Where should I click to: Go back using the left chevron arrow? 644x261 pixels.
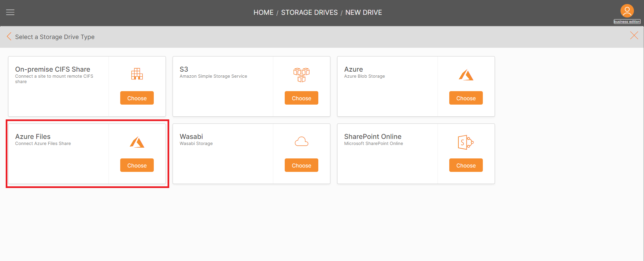pos(9,36)
